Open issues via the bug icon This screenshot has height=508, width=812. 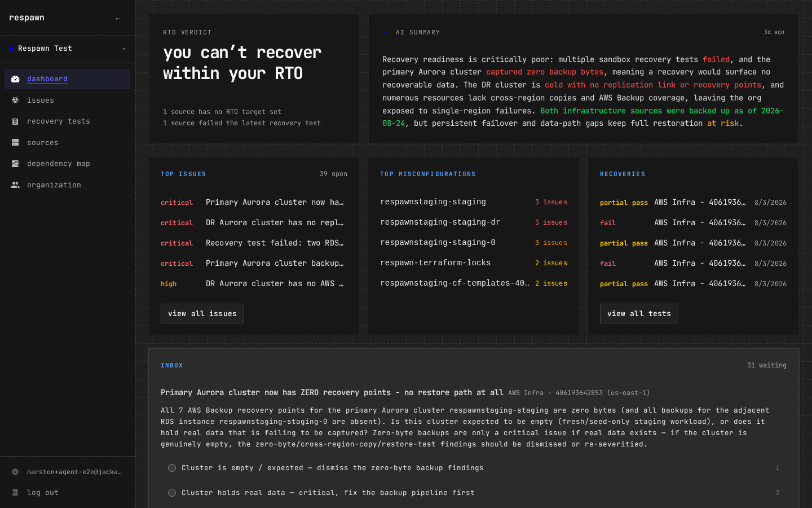15,100
